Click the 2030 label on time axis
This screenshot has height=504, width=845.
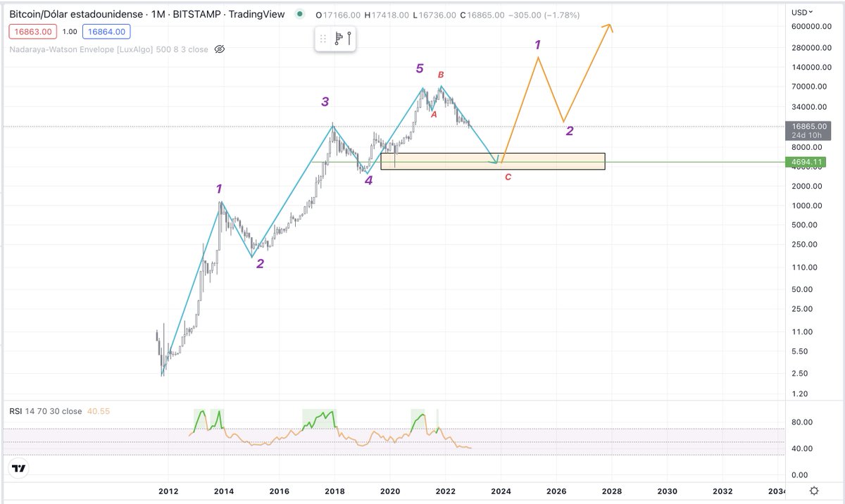(x=667, y=491)
